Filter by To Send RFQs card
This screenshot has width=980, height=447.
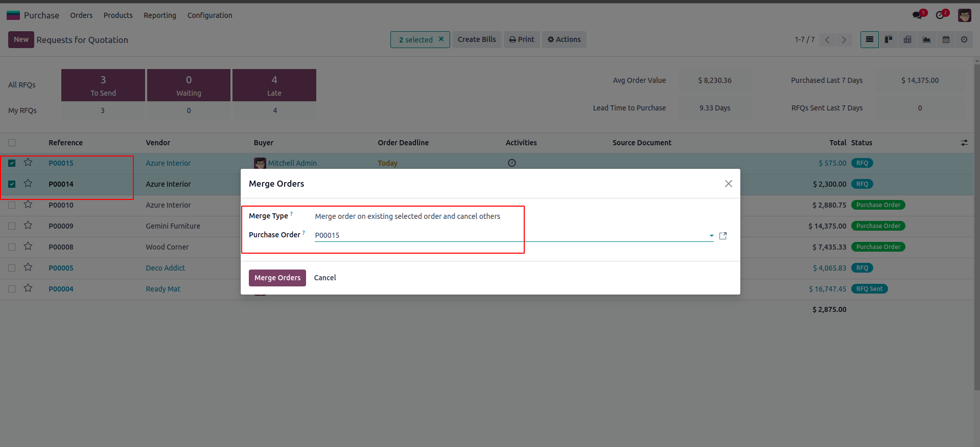tap(103, 85)
